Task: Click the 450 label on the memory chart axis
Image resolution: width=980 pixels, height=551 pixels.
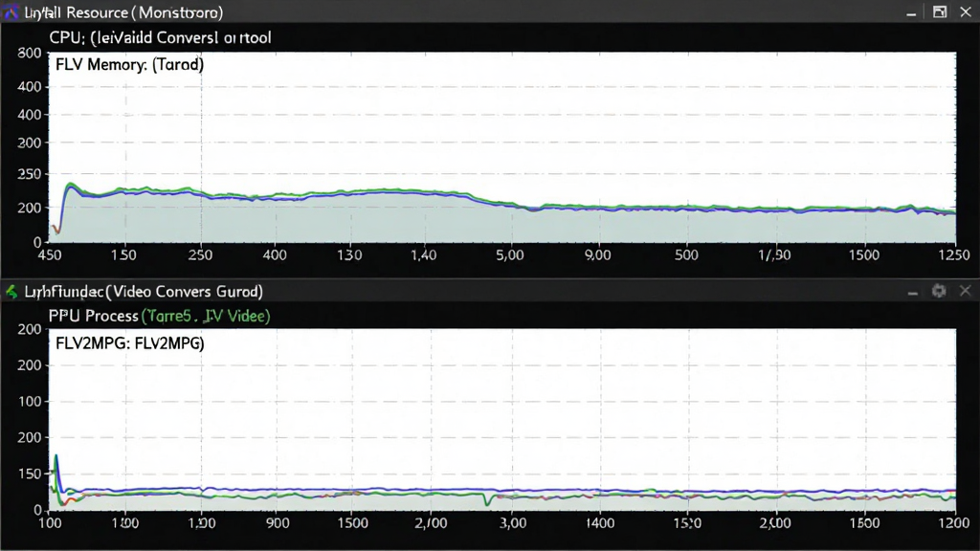Action: click(50, 254)
